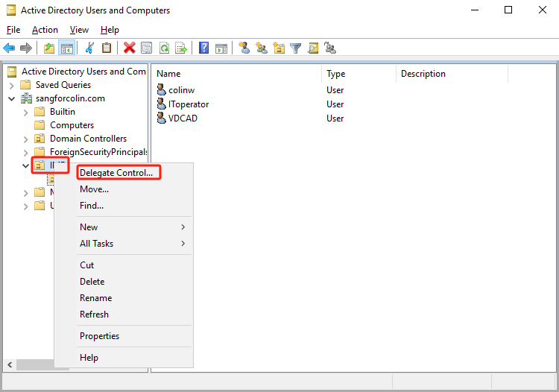Image resolution: width=559 pixels, height=392 pixels.
Task: Open the Action menu
Action: point(45,30)
